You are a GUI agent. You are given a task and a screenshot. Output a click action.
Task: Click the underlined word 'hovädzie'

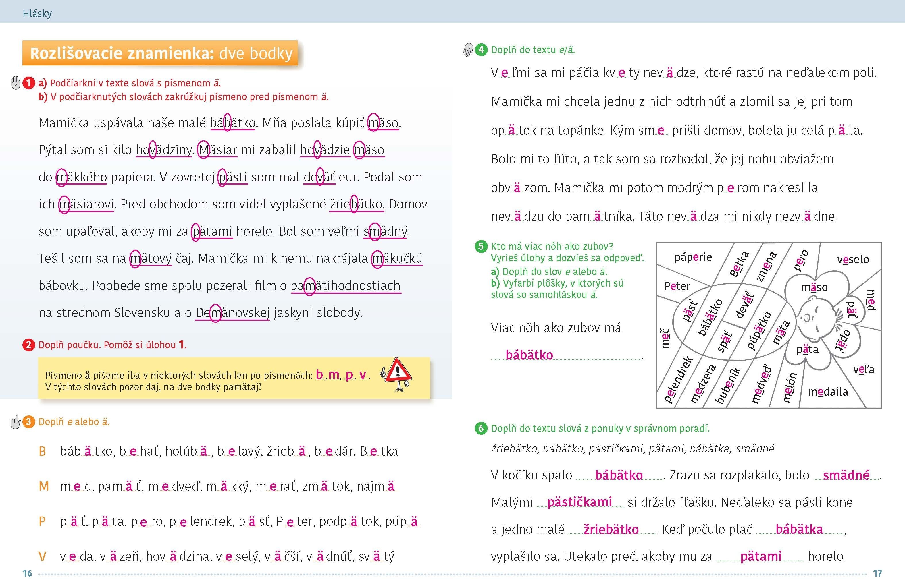(x=325, y=150)
